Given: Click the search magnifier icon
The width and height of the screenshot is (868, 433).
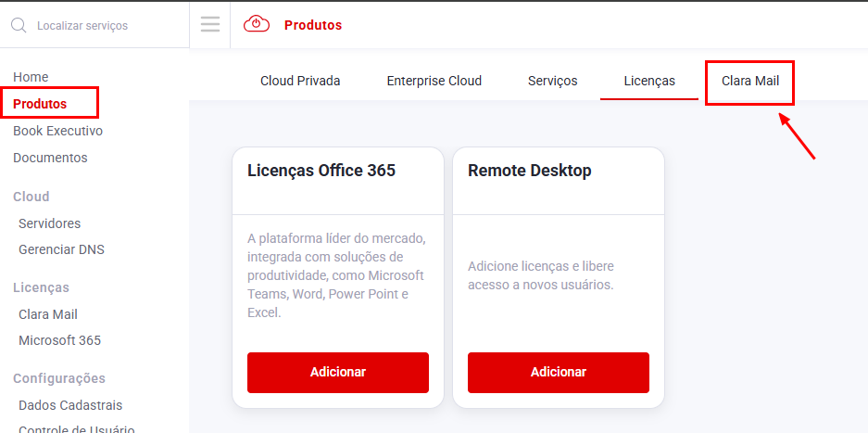Looking at the screenshot, I should (19, 25).
